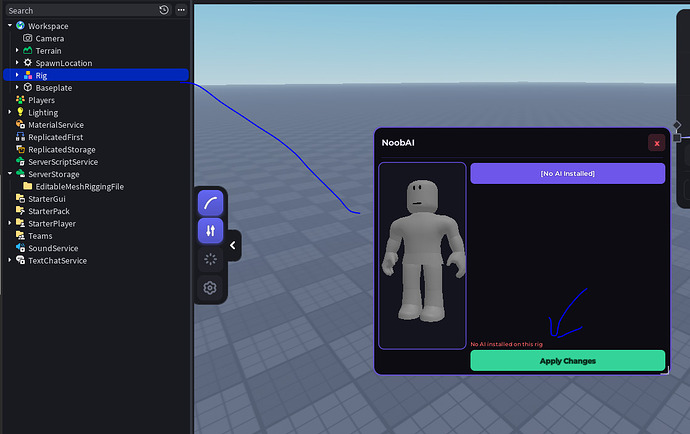690x434 pixels.
Task: Select MaterialService label in Explorer
Action: point(56,125)
